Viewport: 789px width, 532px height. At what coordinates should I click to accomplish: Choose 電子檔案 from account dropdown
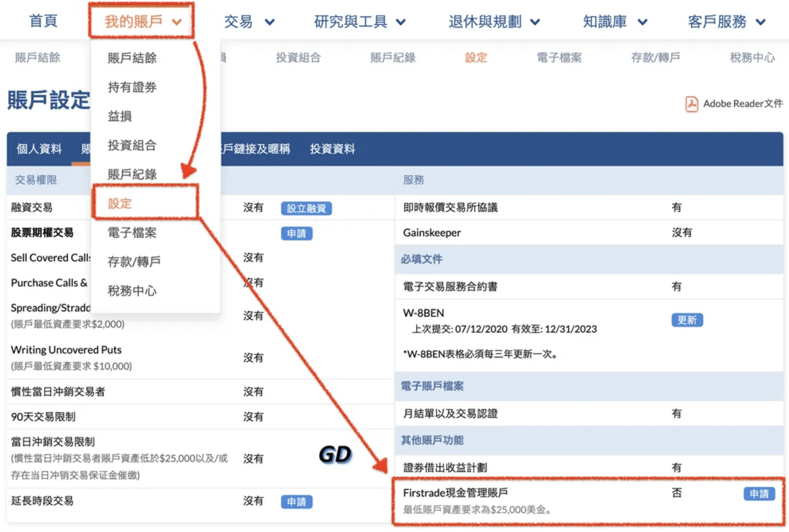[132, 233]
